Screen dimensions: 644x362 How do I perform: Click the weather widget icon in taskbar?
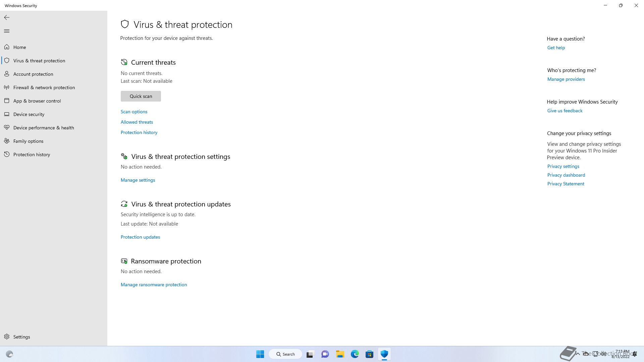(9, 354)
